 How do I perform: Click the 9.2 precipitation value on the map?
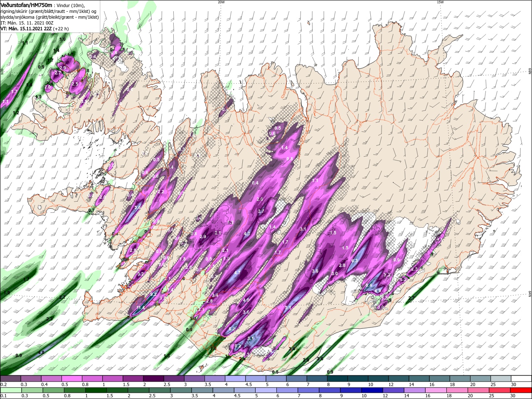click(x=153, y=294)
